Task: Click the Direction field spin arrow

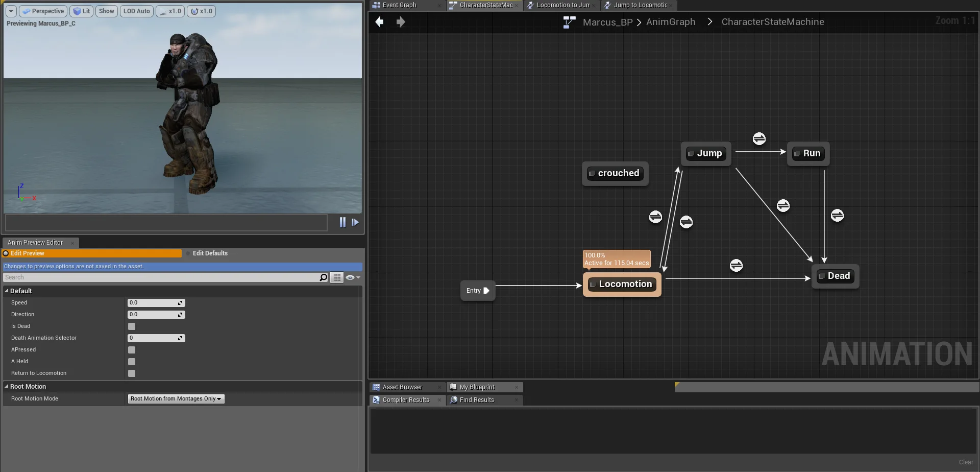Action: [180, 315]
